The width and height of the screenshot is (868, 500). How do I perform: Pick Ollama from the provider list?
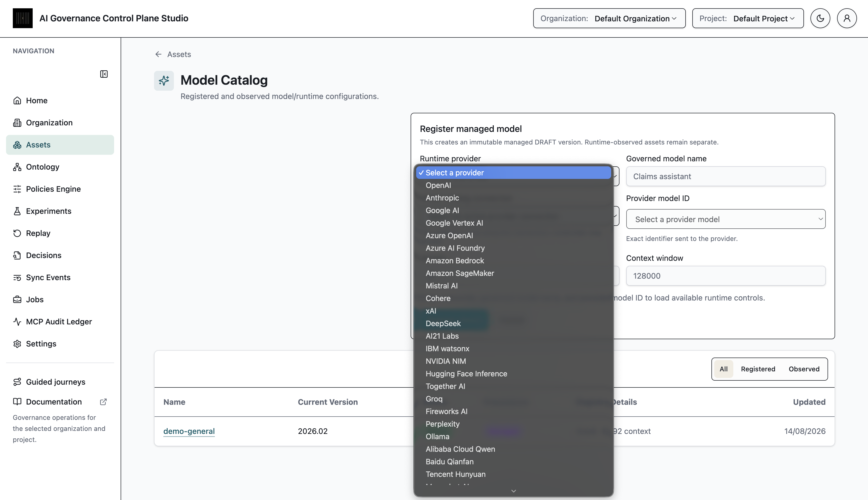[513, 437]
